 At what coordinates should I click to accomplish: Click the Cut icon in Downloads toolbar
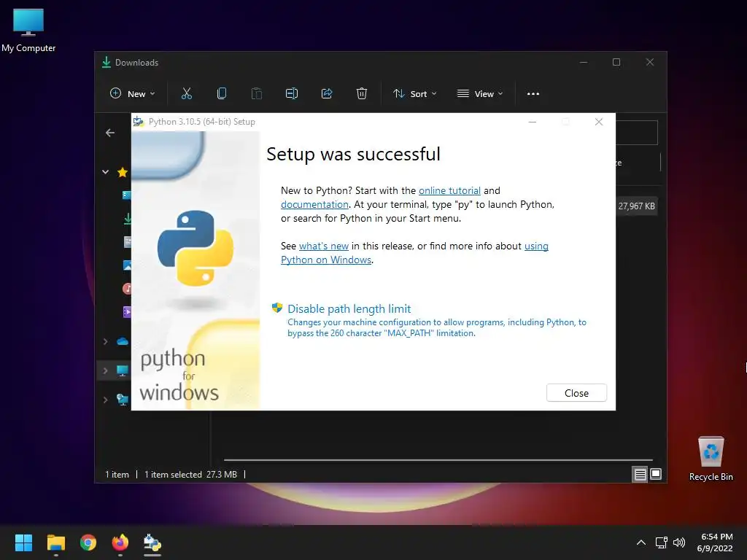click(186, 93)
